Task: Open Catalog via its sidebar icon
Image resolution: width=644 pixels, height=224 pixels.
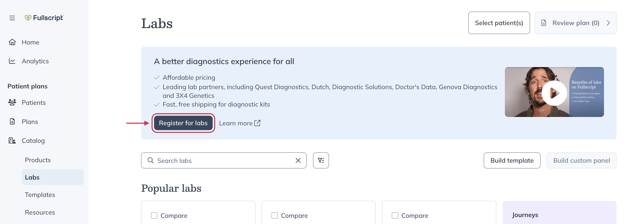Action: click(12, 141)
